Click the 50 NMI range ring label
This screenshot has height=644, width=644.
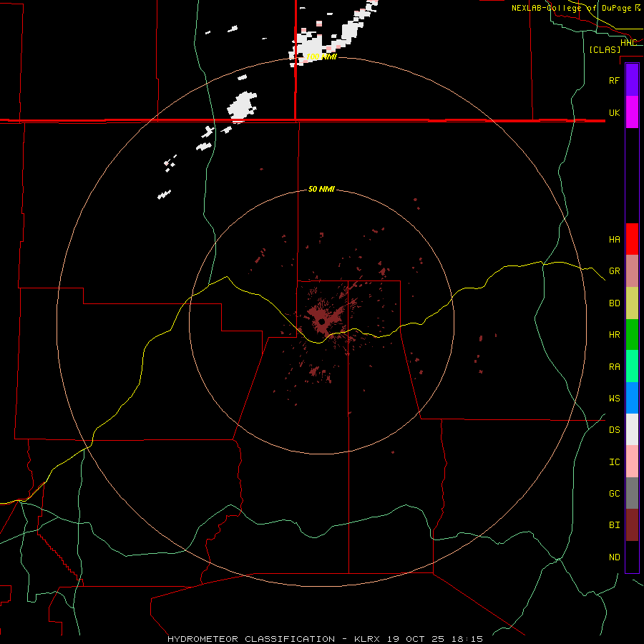coord(321,189)
